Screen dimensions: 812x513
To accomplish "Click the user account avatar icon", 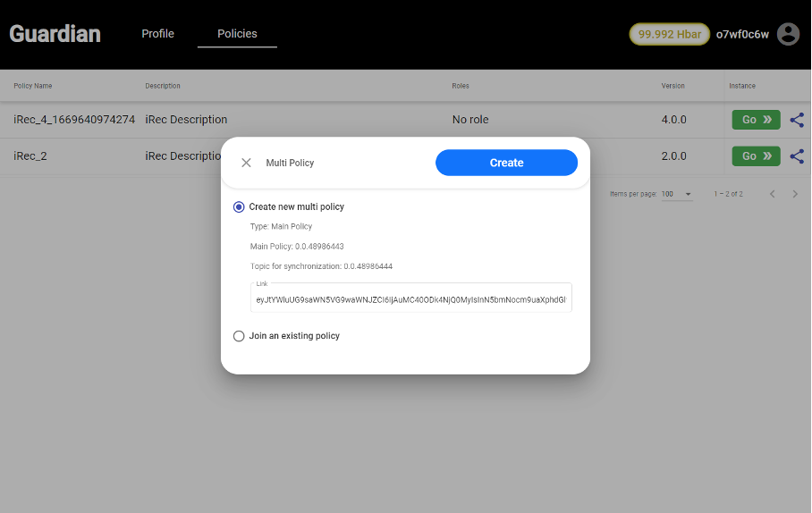I will point(788,34).
